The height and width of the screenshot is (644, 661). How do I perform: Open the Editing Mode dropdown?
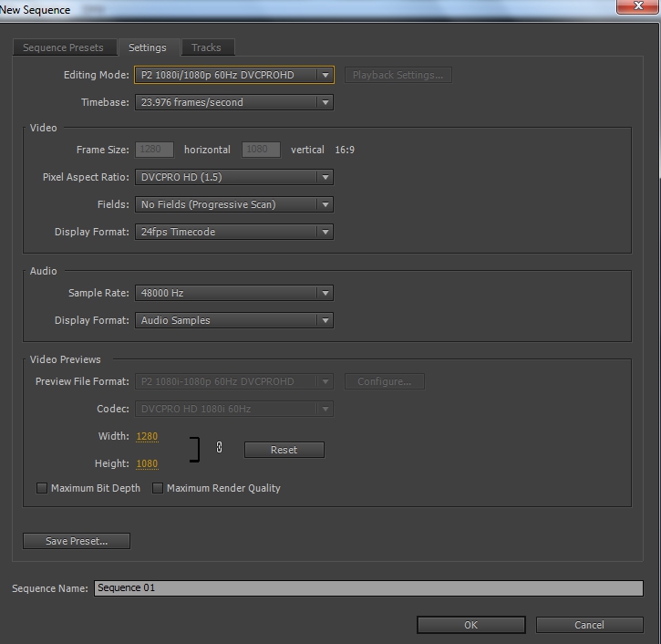(234, 75)
